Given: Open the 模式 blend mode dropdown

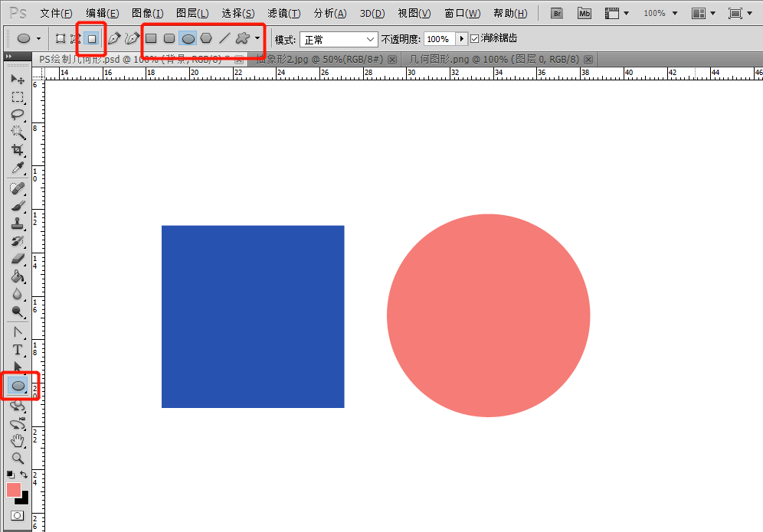Looking at the screenshot, I should tap(339, 39).
